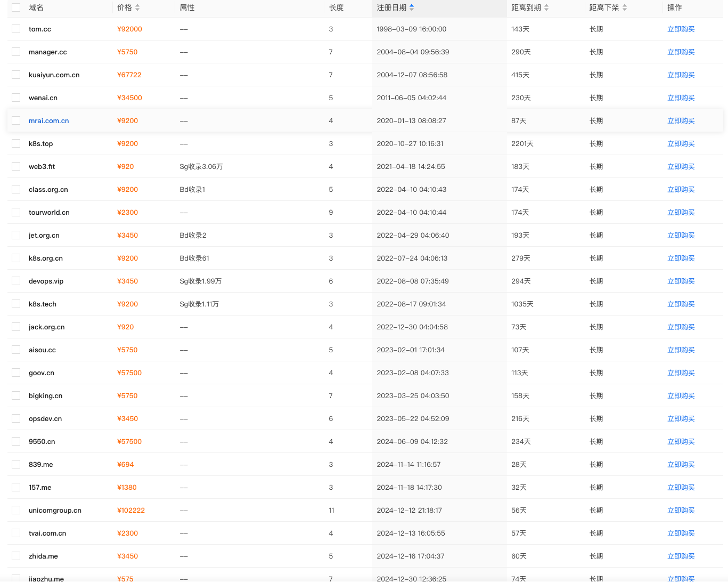Purchase devops.vip via its 立即购买 link
Screen dimensions: 728x582
point(681,281)
